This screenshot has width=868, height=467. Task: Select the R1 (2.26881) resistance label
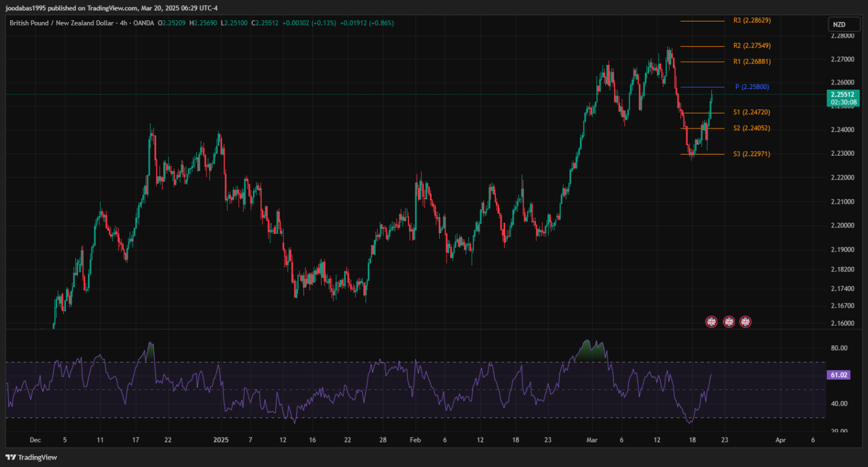tap(752, 61)
